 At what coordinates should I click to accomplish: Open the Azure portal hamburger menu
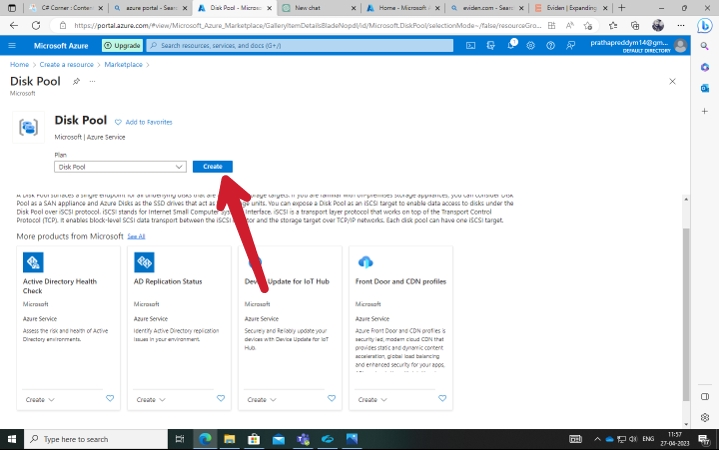(x=12, y=45)
